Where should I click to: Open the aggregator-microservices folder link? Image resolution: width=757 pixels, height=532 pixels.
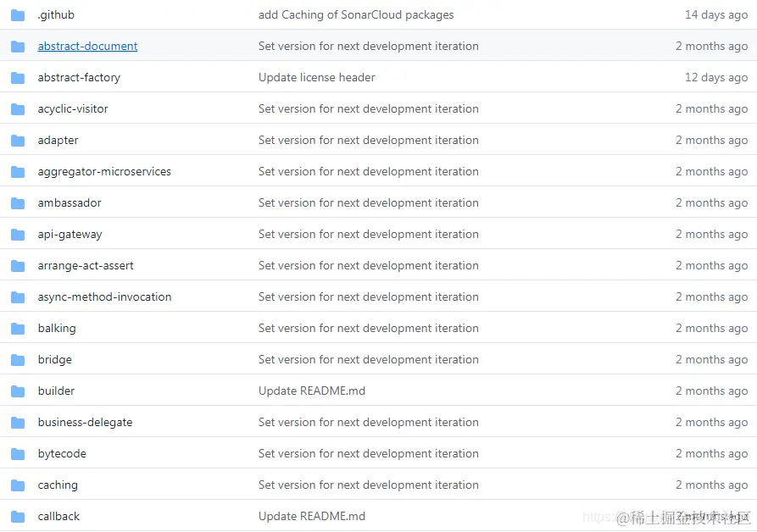tap(104, 172)
